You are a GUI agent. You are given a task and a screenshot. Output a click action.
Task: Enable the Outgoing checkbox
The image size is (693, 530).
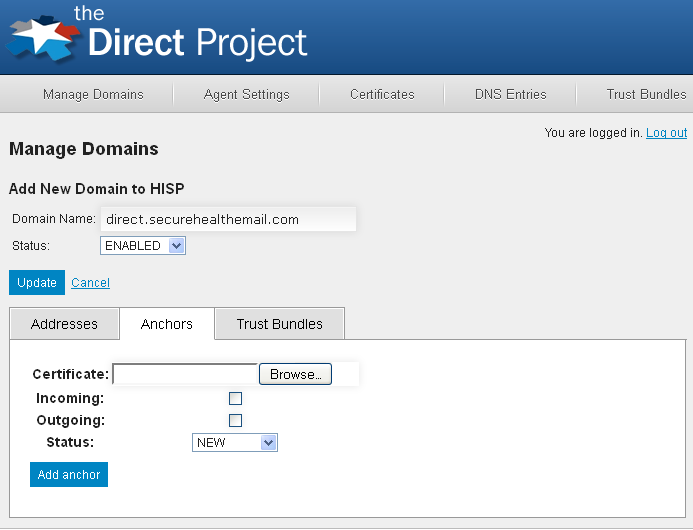[x=235, y=420]
